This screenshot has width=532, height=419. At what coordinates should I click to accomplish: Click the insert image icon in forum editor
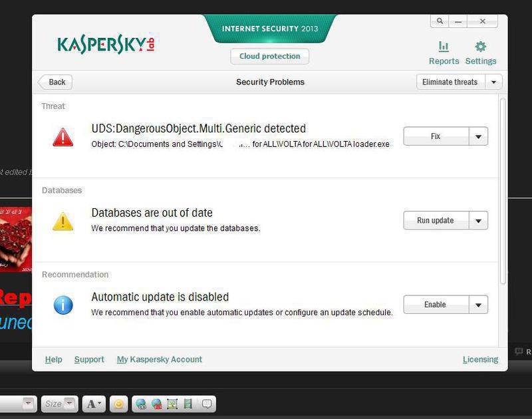[172, 404]
